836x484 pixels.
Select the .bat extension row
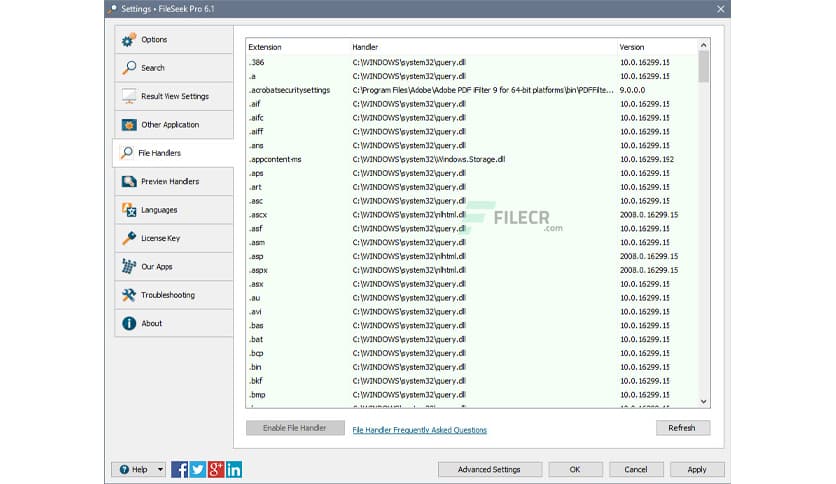click(x=472, y=340)
